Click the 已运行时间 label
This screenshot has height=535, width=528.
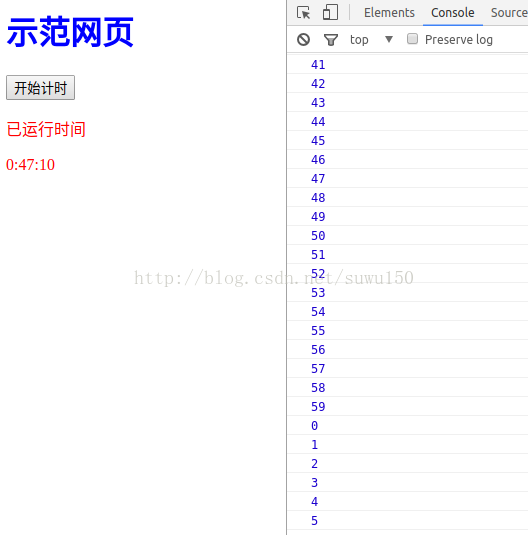[46, 129]
